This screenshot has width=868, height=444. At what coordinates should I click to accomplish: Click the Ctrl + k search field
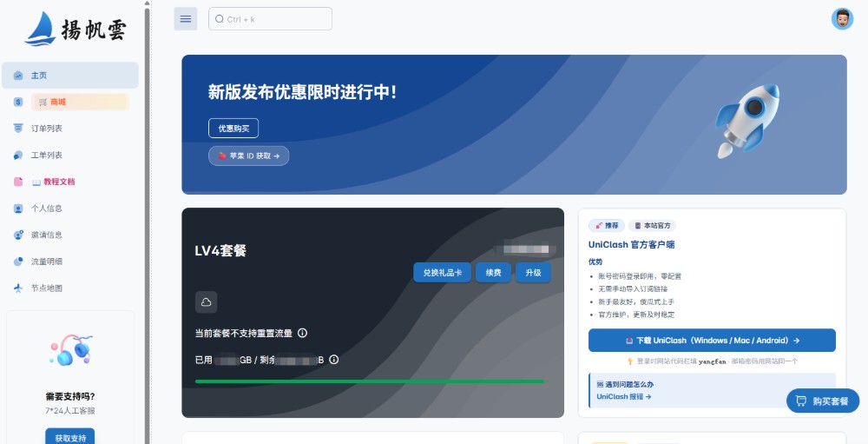[x=270, y=19]
